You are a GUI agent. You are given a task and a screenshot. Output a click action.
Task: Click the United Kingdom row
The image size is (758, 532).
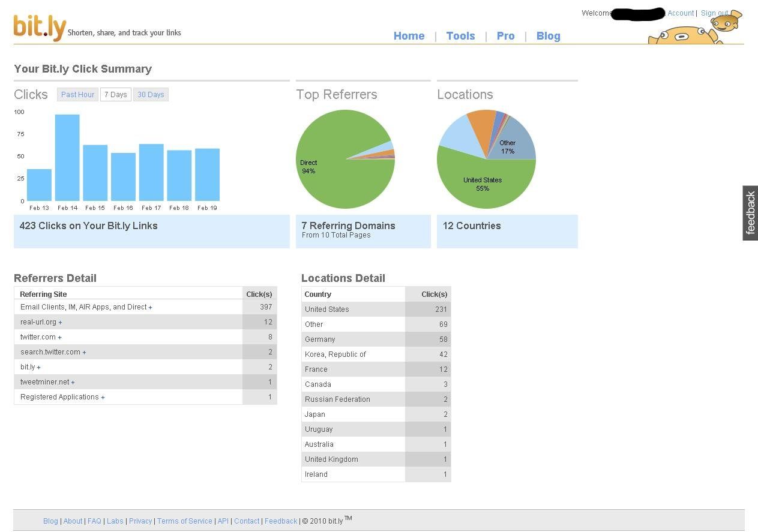[x=376, y=459]
